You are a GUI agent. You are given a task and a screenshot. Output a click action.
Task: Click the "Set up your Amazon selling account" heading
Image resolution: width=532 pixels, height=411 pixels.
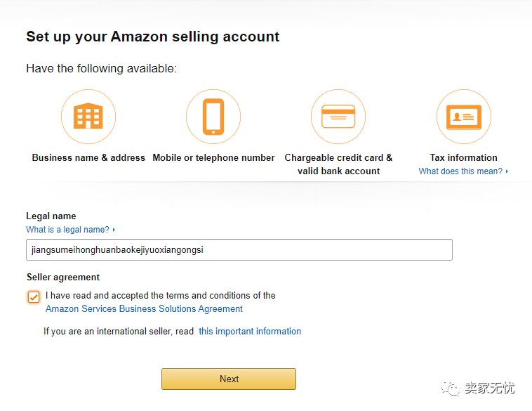tap(153, 37)
